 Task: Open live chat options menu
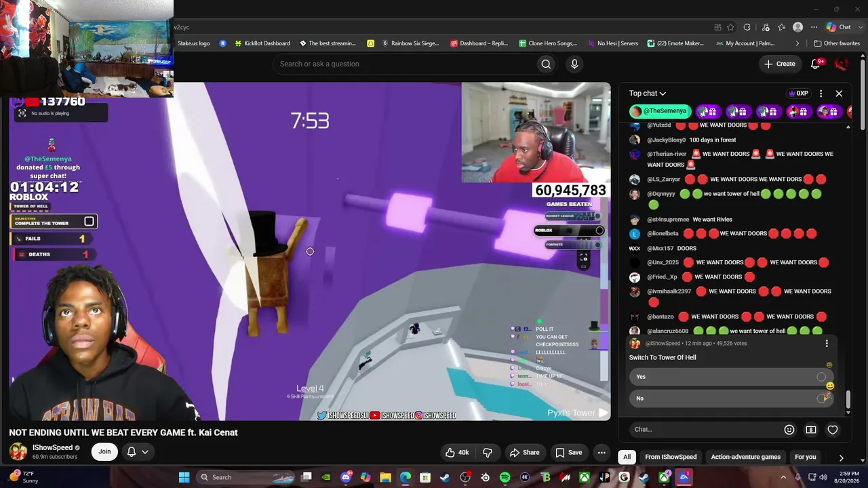pyautogui.click(x=821, y=94)
